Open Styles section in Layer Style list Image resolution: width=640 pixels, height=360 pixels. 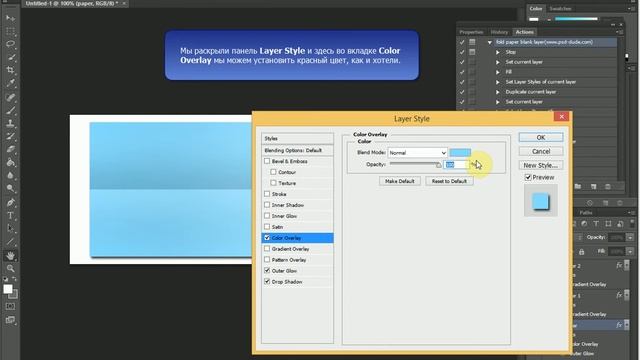(297, 138)
